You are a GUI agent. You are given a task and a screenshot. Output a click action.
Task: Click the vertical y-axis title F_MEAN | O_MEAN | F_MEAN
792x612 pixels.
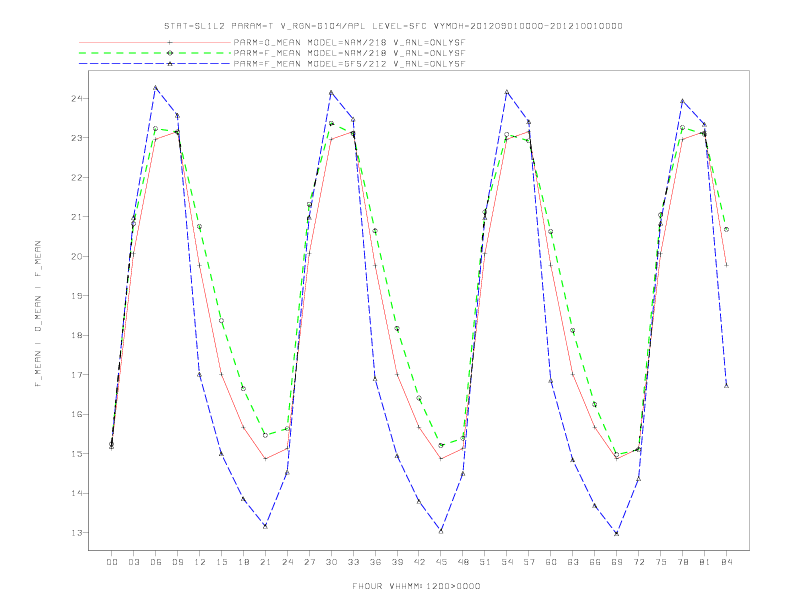[x=38, y=314]
